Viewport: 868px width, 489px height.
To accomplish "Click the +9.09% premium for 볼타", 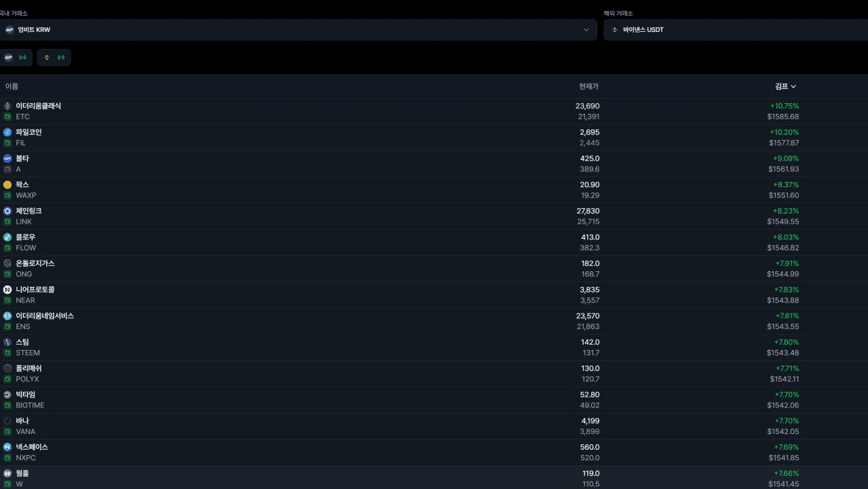I will click(785, 159).
